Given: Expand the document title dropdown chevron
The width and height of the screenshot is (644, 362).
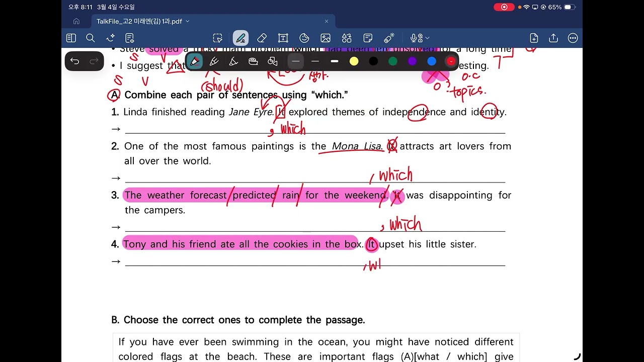Looking at the screenshot, I should [x=188, y=21].
